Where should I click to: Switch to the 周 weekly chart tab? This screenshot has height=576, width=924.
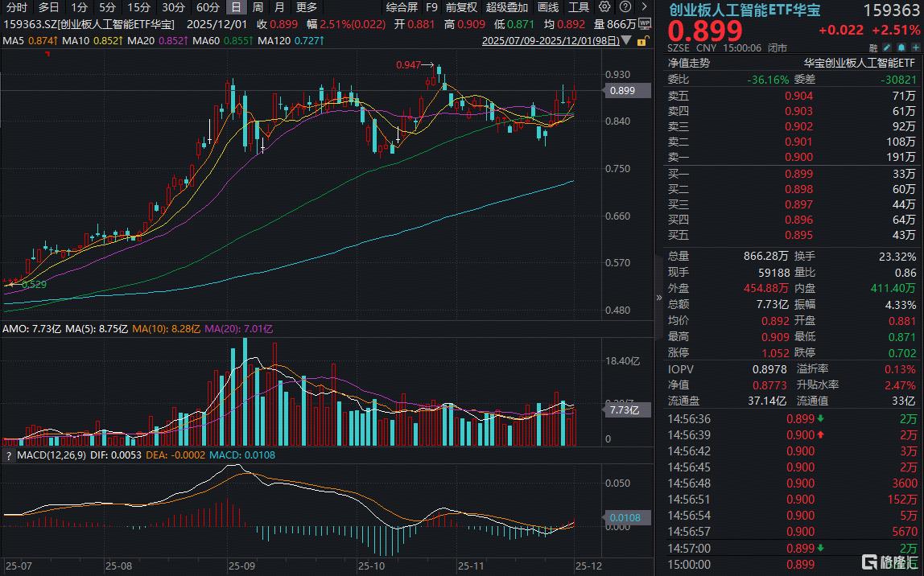point(258,7)
